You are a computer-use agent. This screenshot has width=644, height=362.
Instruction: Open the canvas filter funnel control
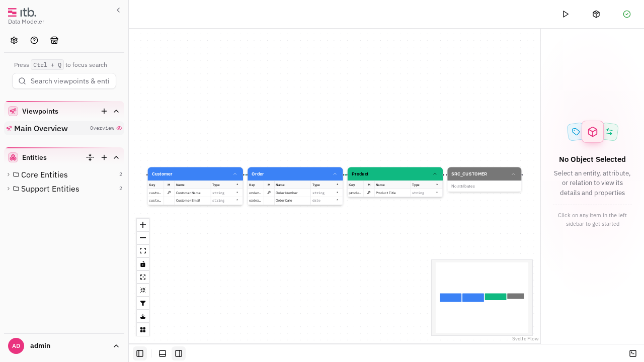[x=143, y=303]
